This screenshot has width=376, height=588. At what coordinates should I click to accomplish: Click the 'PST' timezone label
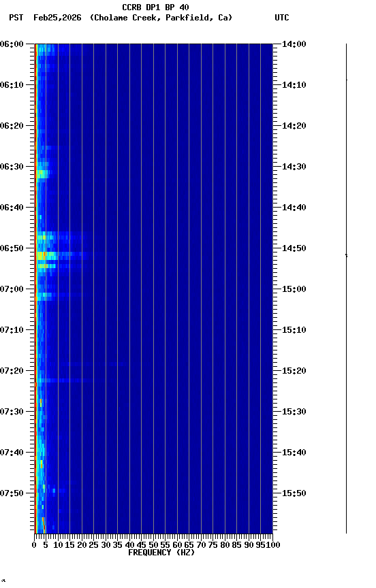coord(16,18)
